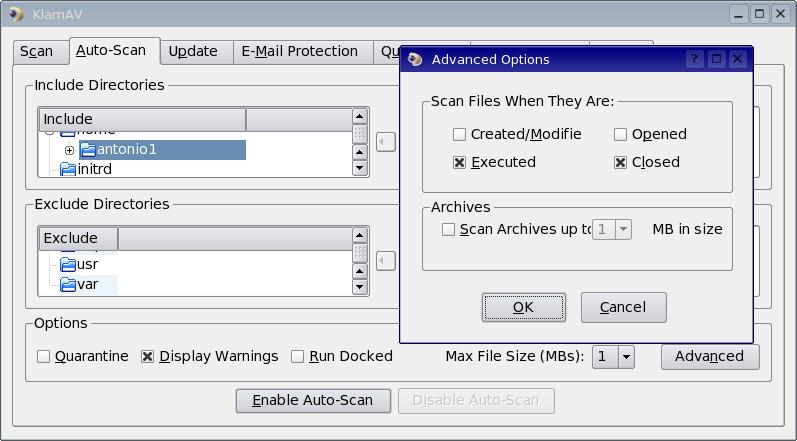Viewport: 797px width, 441px height.
Task: Click Include list scroll down arrow at bottom
Action: (359, 168)
